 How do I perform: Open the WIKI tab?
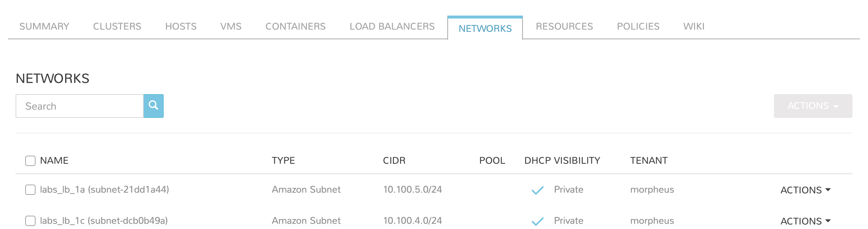693,26
